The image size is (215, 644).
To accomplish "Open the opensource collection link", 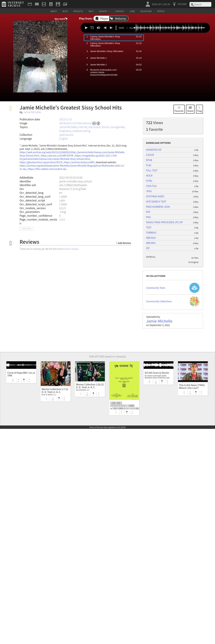I will tap(66, 135).
